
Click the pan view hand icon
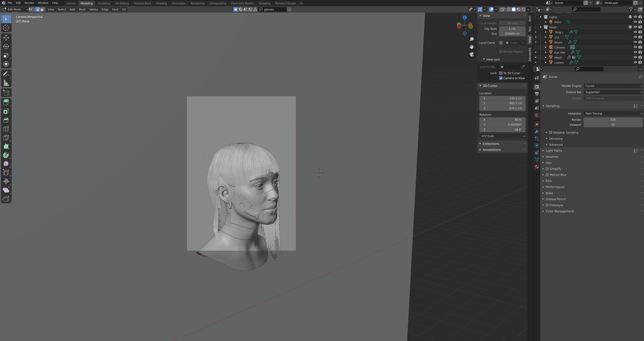tap(471, 47)
